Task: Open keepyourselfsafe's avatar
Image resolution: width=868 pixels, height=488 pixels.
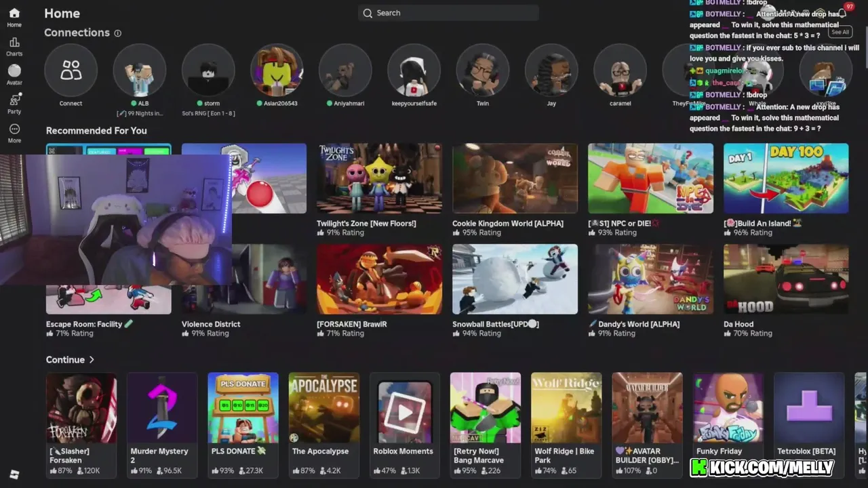Action: [414, 70]
